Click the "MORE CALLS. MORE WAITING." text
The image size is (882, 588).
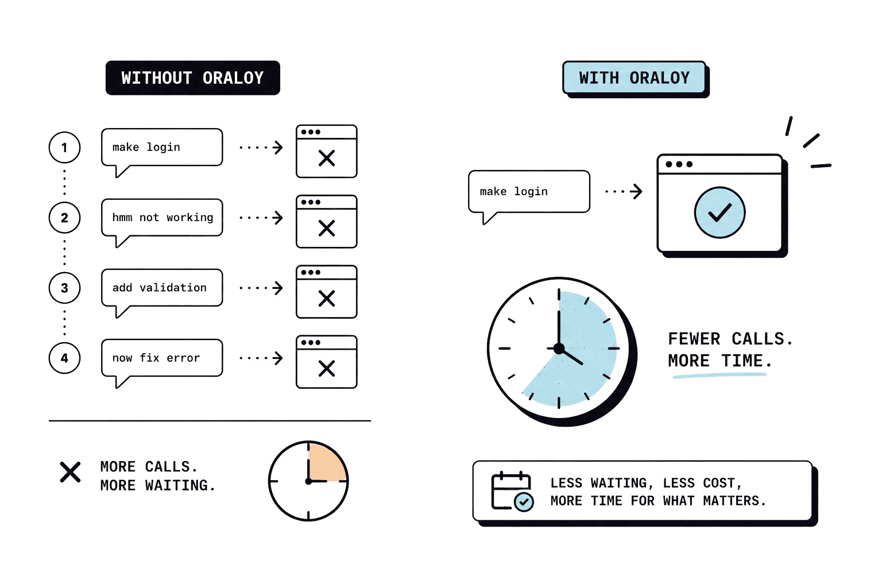point(158,476)
